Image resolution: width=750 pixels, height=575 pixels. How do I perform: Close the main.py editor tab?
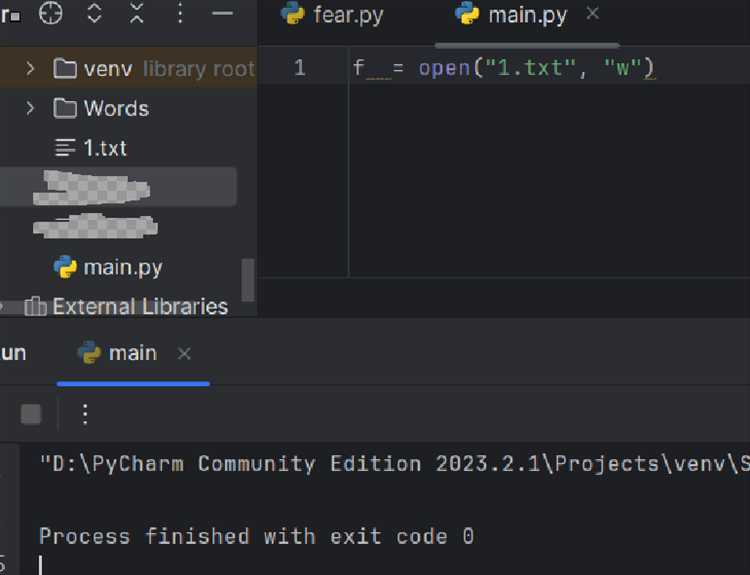coord(593,13)
